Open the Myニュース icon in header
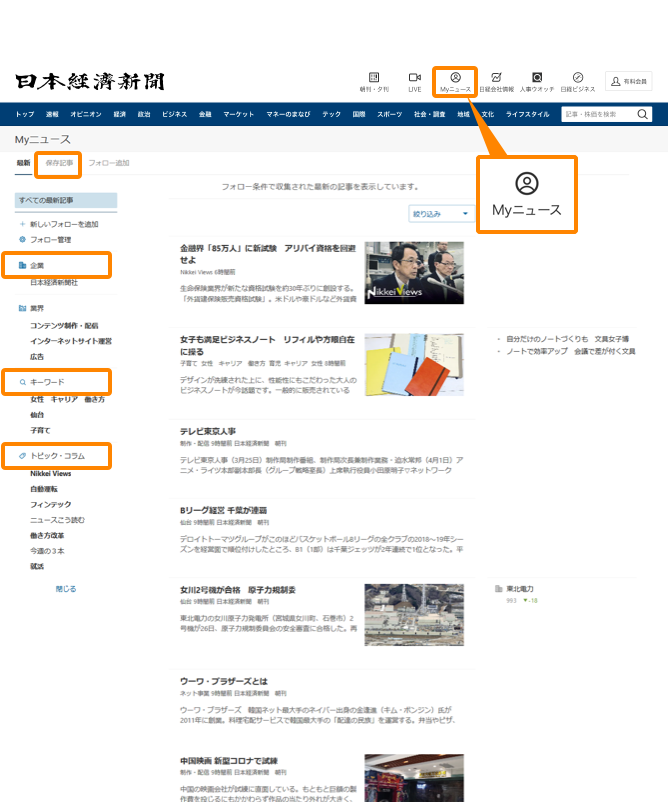668x802 pixels. 455,78
